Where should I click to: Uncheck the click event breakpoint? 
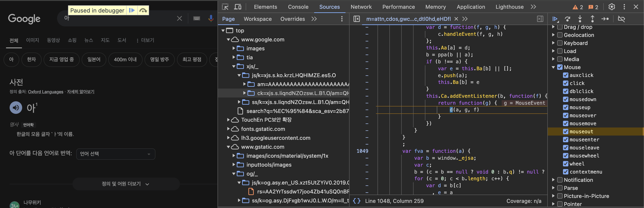565,83
